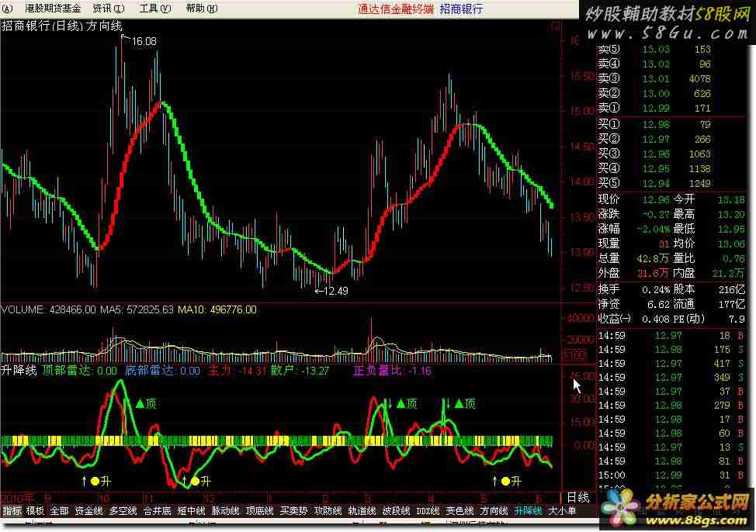The height and width of the screenshot is (532, 756).
Task: Click the 总量 42.8万 quote field
Action: pos(634,258)
